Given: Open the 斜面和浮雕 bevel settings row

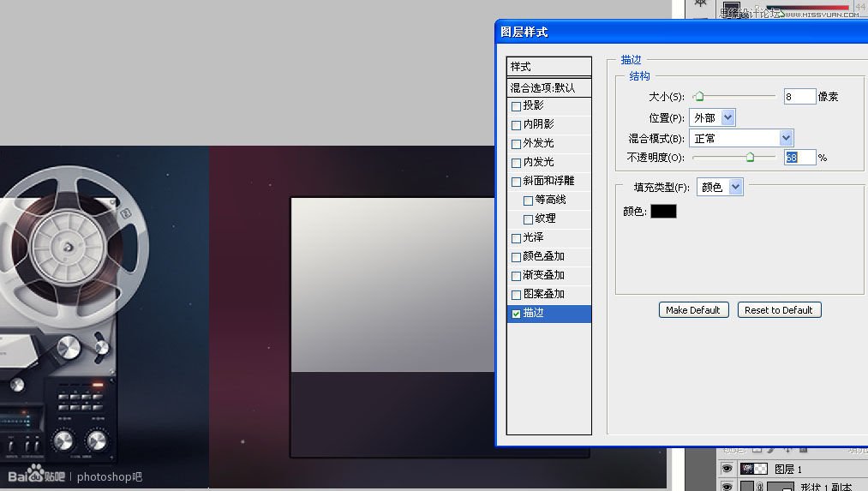Looking at the screenshot, I should [x=549, y=181].
